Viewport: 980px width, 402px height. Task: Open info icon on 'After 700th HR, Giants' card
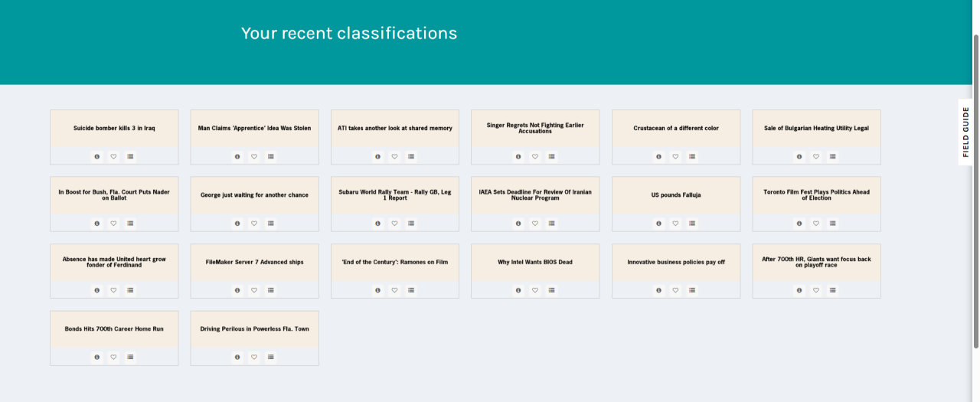[799, 290]
